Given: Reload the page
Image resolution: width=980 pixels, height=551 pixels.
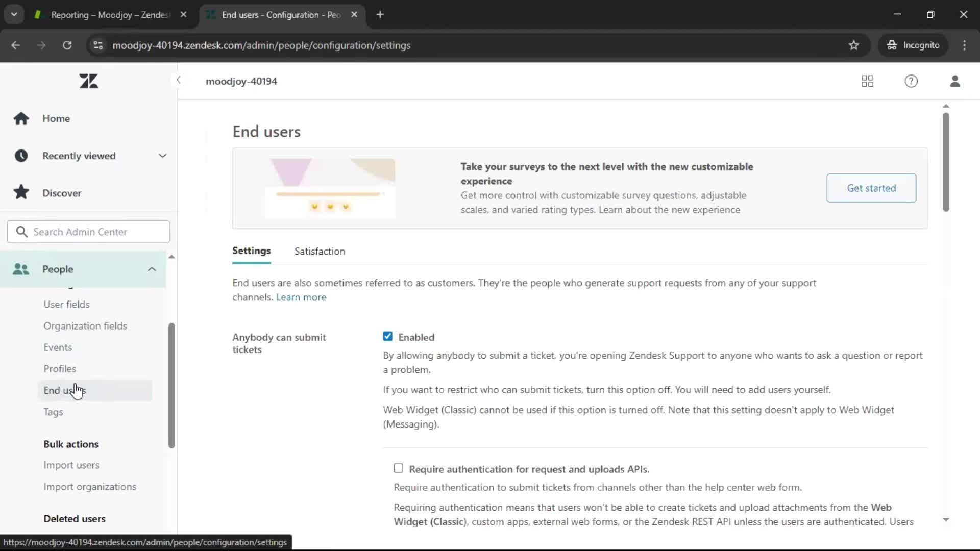Looking at the screenshot, I should click(x=67, y=45).
